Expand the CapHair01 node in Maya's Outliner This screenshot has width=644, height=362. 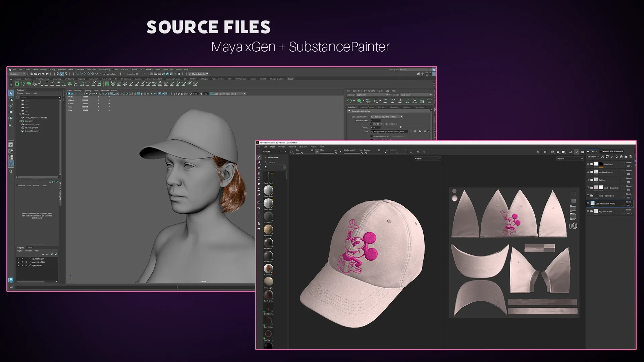(x=19, y=121)
